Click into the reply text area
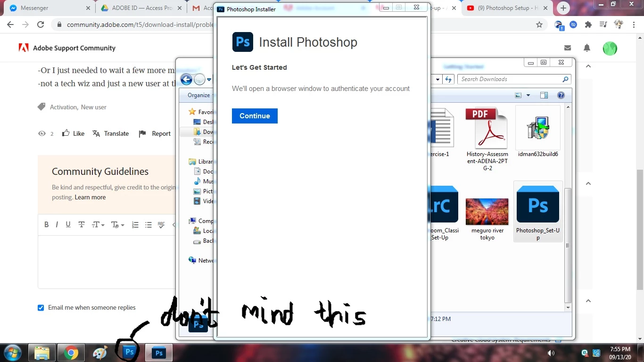The image size is (644, 362). click(x=107, y=262)
